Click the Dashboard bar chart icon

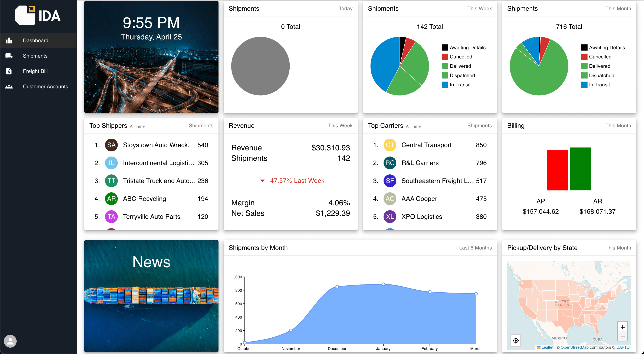(x=9, y=40)
